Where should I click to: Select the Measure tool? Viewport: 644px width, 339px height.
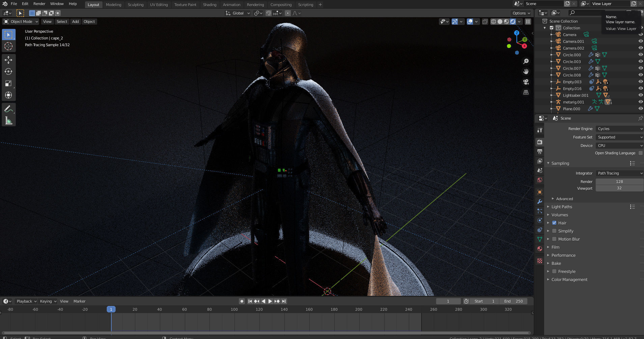pos(9,121)
